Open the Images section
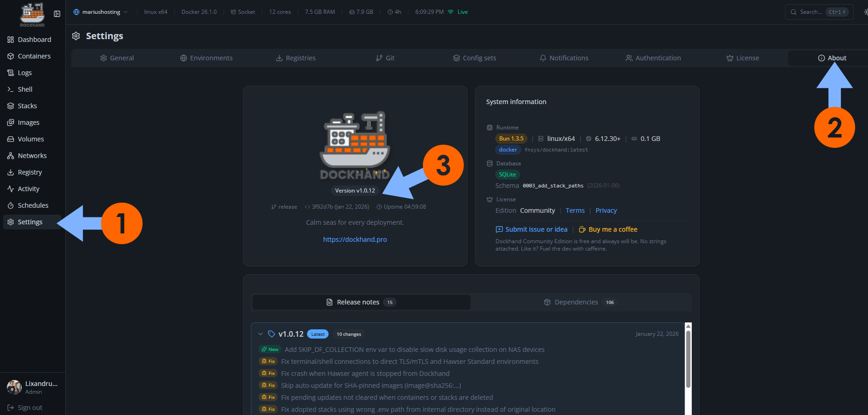Screen dimensions: 868x415 pos(28,122)
